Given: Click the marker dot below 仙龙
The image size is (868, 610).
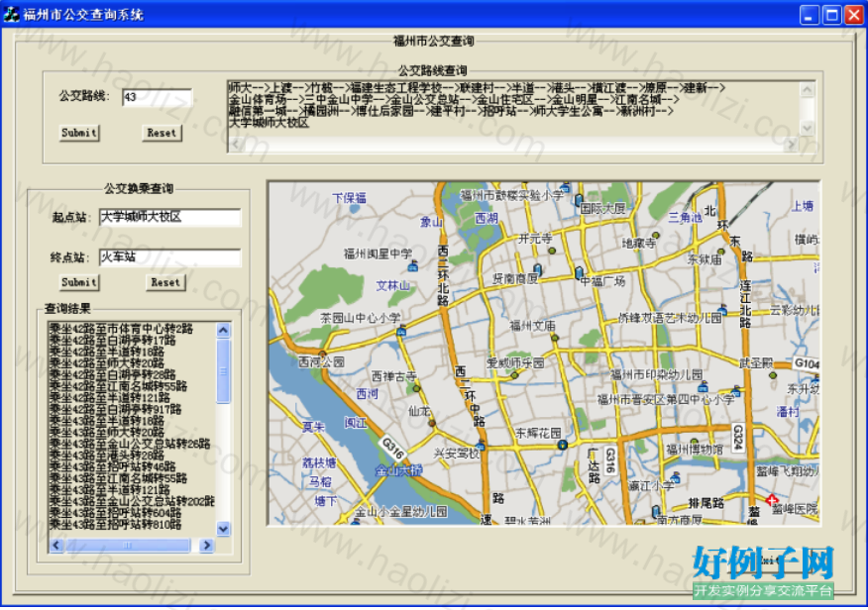Looking at the screenshot, I should tap(432, 423).
